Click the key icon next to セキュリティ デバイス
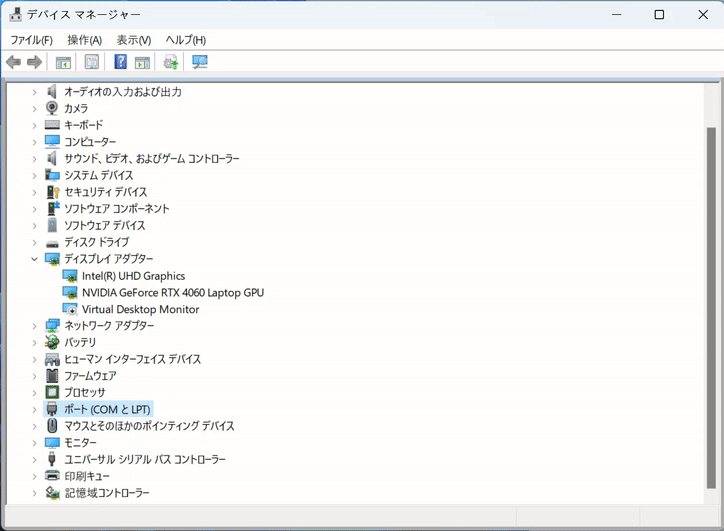This screenshot has width=724, height=531. (53, 192)
